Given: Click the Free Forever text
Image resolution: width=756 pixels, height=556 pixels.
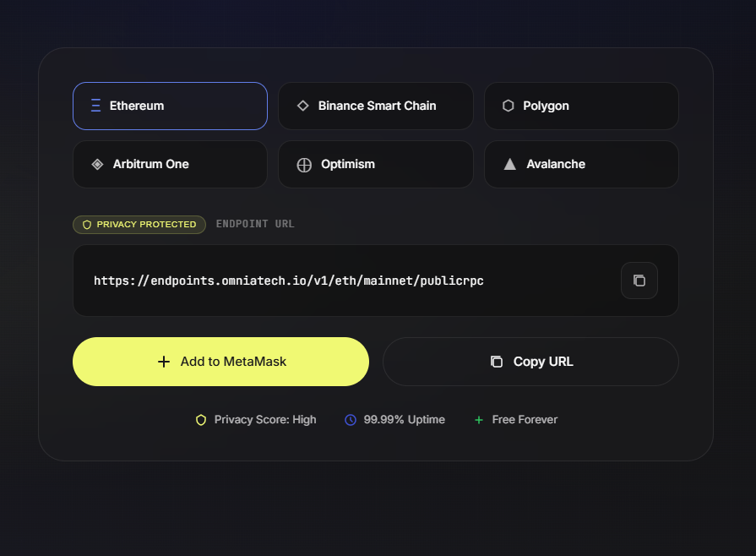Looking at the screenshot, I should 525,420.
